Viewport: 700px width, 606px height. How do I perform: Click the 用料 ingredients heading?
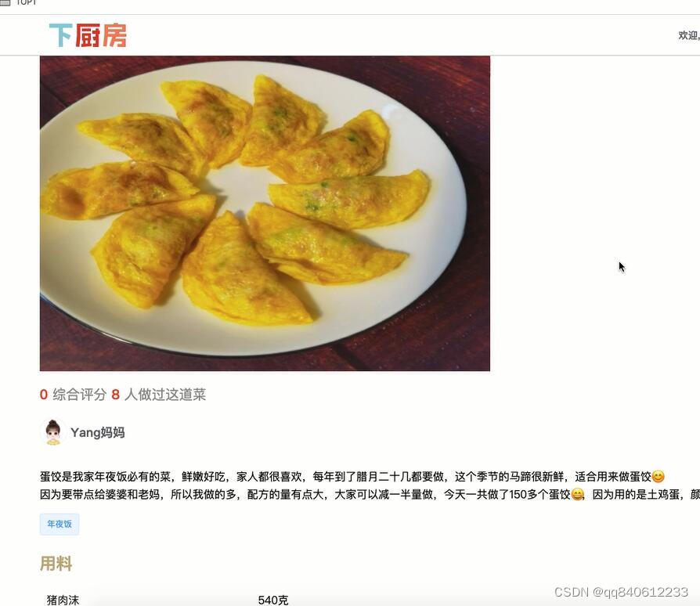pyautogui.click(x=56, y=563)
